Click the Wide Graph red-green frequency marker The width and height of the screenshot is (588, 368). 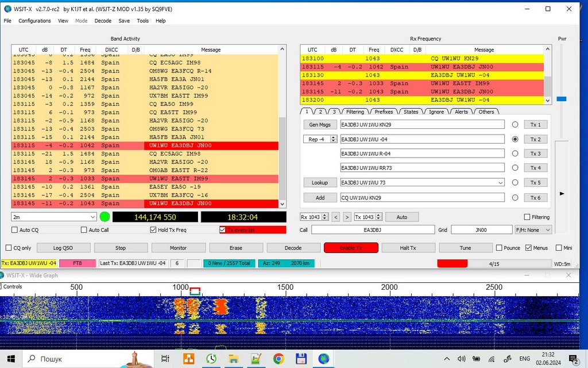195,291
